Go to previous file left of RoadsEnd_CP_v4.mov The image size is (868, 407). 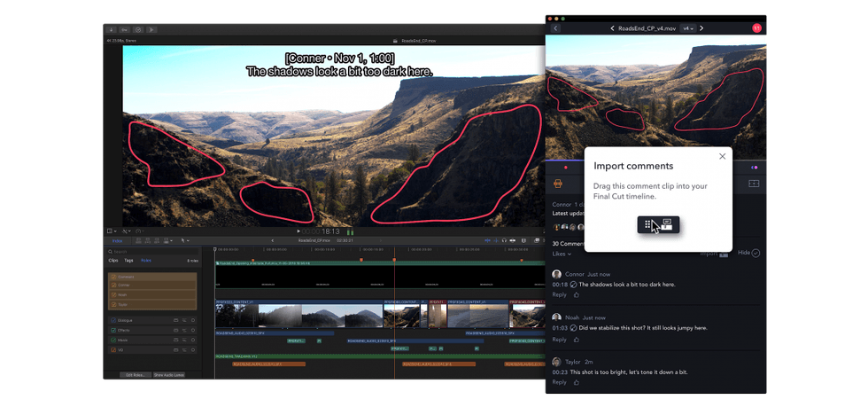point(612,28)
